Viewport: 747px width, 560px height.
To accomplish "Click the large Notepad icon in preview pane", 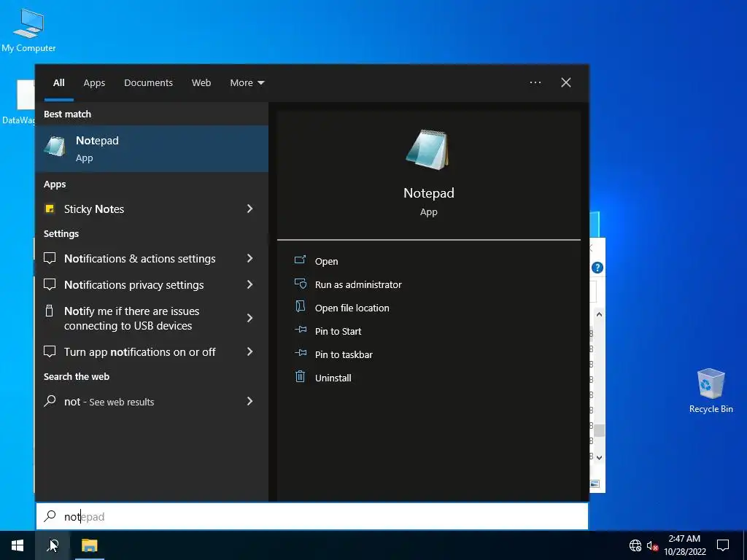I will click(x=427, y=149).
